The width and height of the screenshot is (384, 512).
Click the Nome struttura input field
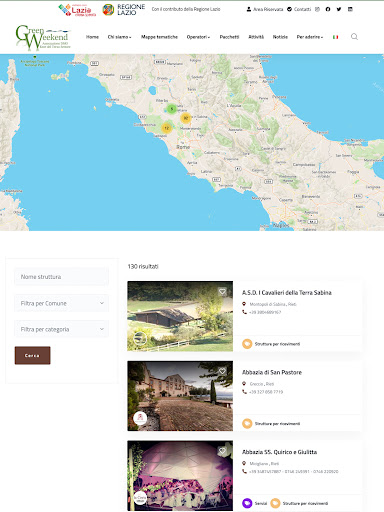click(x=61, y=277)
